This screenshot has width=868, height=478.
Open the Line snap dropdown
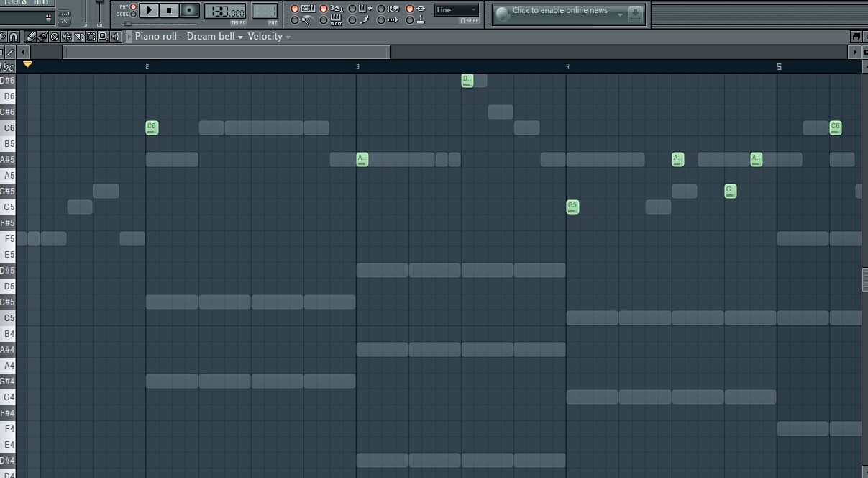(457, 10)
